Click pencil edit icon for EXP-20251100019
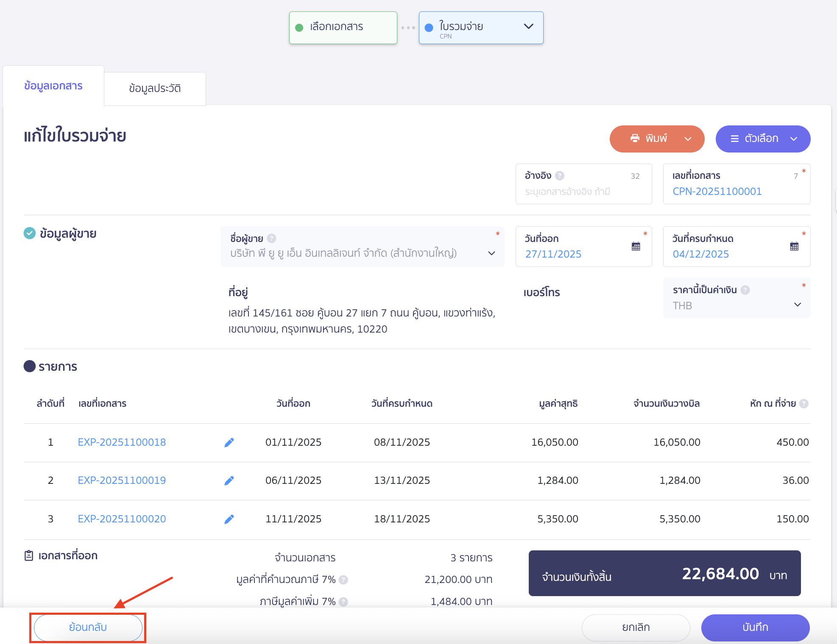The image size is (837, 644). click(229, 481)
